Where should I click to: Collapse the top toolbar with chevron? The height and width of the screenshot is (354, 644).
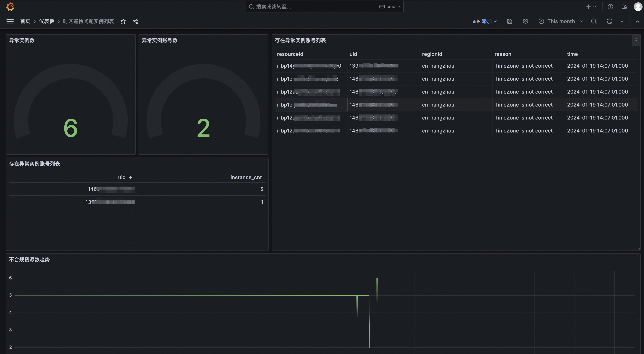point(637,21)
